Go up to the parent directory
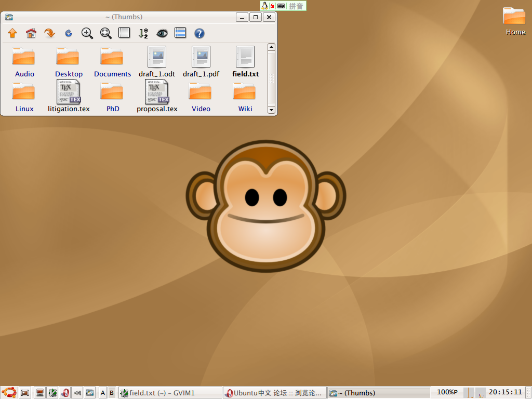The height and width of the screenshot is (399, 532). [12, 33]
